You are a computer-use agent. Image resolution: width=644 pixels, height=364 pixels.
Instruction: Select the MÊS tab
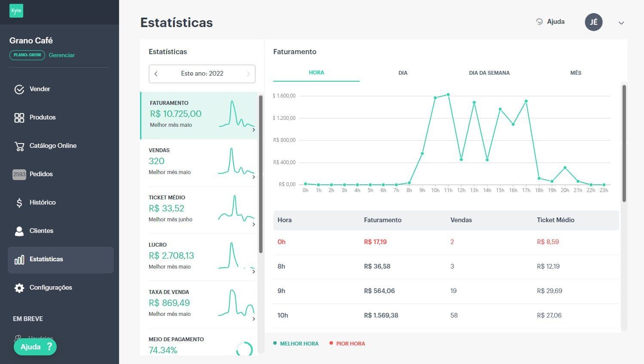[x=576, y=73]
